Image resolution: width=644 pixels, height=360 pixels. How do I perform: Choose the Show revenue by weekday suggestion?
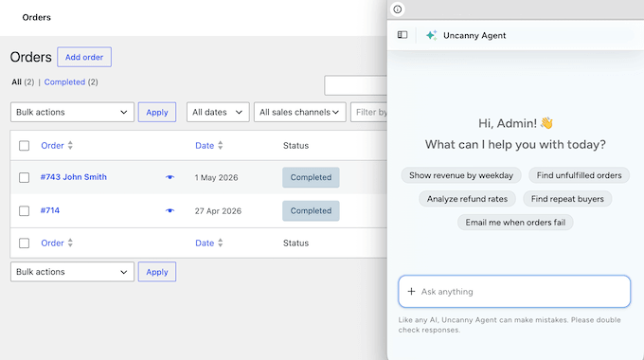(x=461, y=175)
